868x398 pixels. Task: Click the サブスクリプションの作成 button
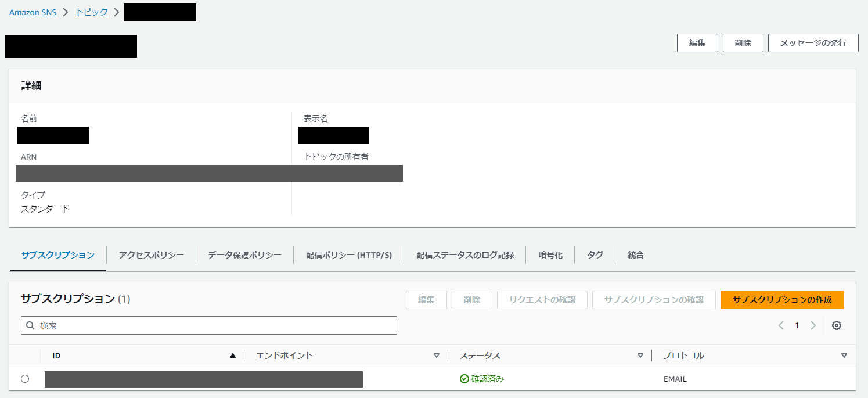click(782, 300)
